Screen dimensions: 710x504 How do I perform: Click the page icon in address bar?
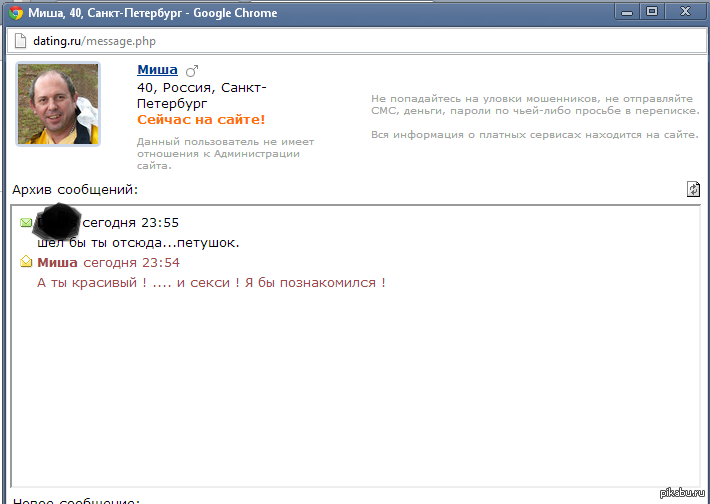[17, 42]
